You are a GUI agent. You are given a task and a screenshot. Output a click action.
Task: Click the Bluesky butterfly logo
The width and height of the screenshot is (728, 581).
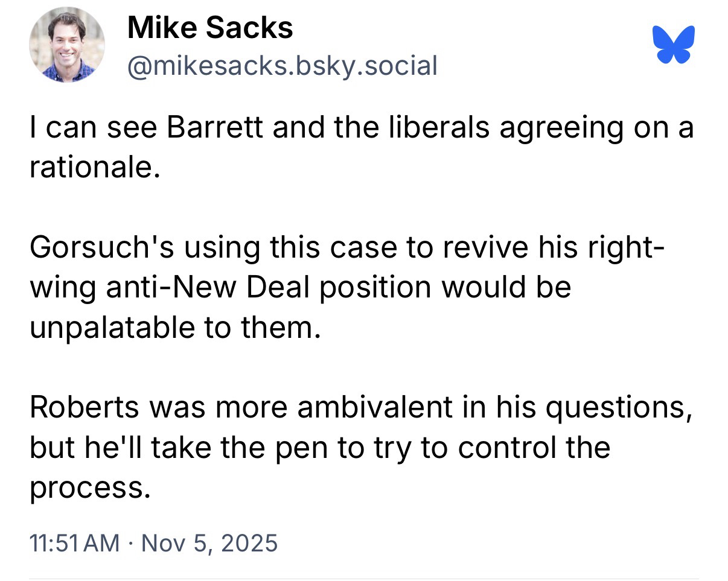click(674, 45)
